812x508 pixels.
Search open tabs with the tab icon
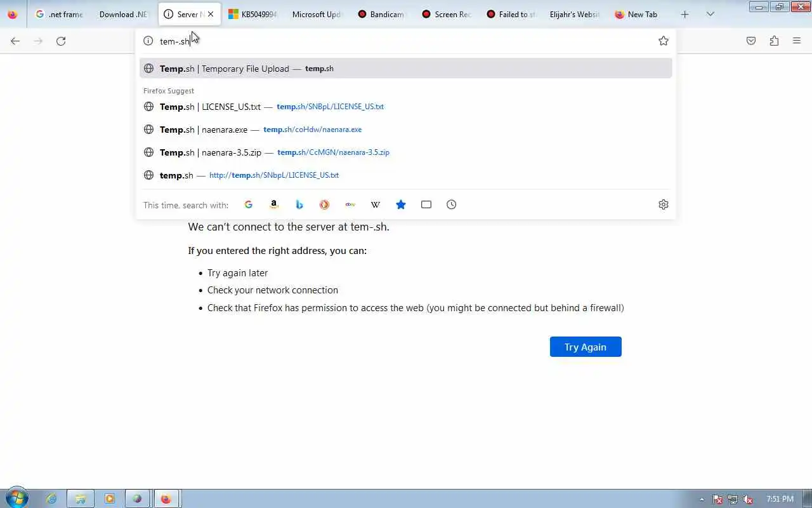coord(426,204)
